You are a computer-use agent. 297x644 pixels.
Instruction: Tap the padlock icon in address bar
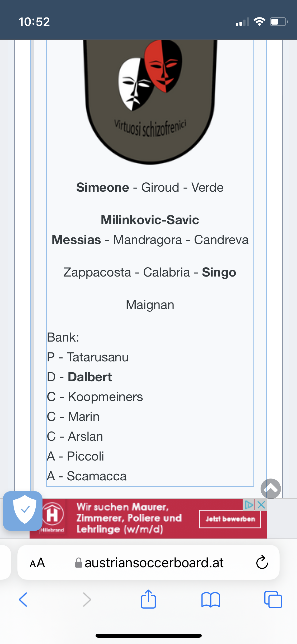(x=78, y=563)
